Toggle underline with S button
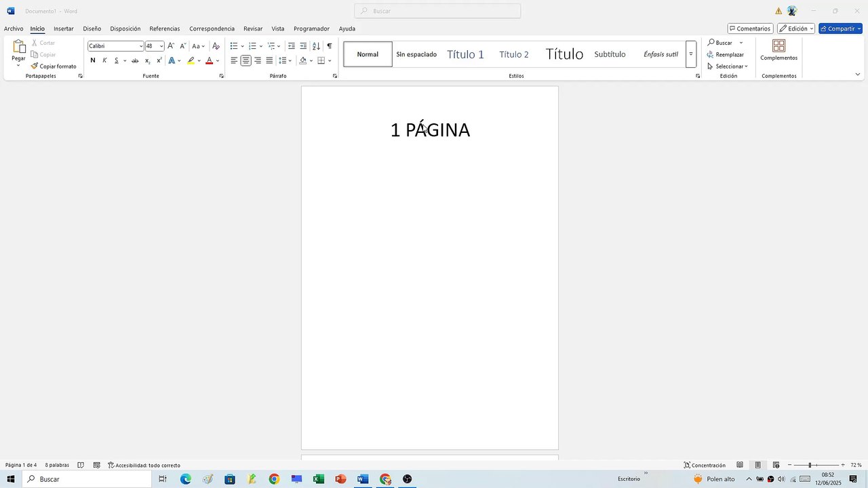The width and height of the screenshot is (868, 488). point(116,61)
